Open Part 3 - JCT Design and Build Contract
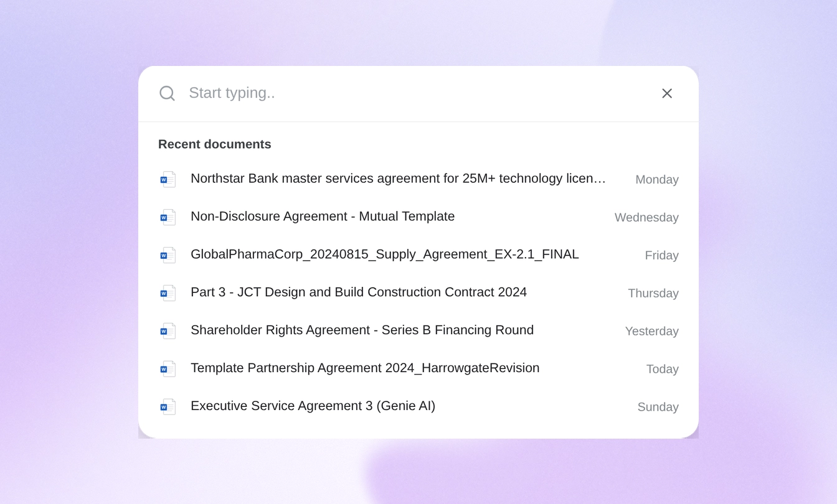 359,292
